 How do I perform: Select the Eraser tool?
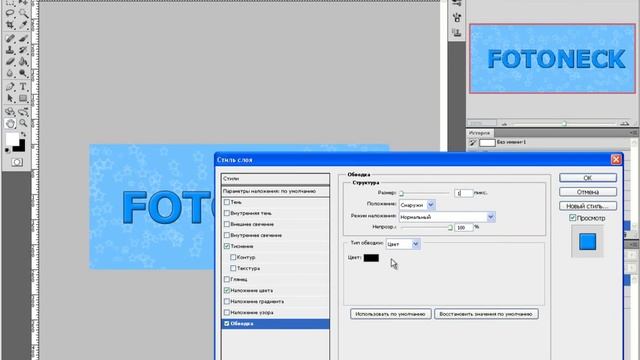tap(10, 62)
